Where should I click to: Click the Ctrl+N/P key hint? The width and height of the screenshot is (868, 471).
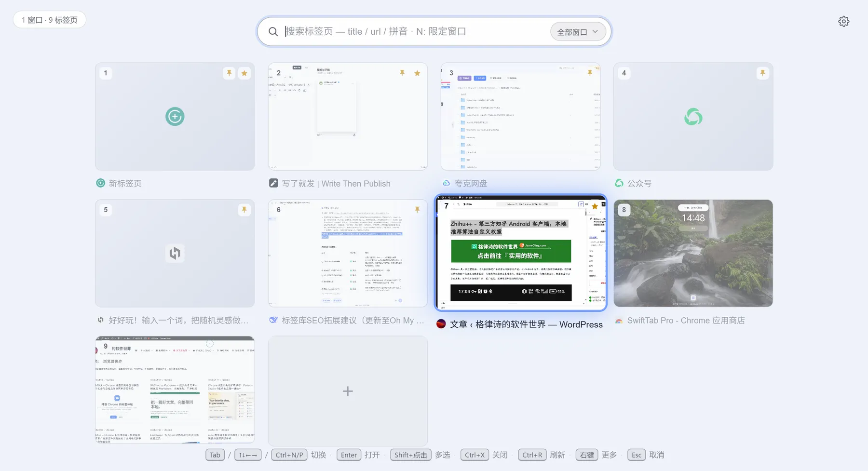(289, 455)
